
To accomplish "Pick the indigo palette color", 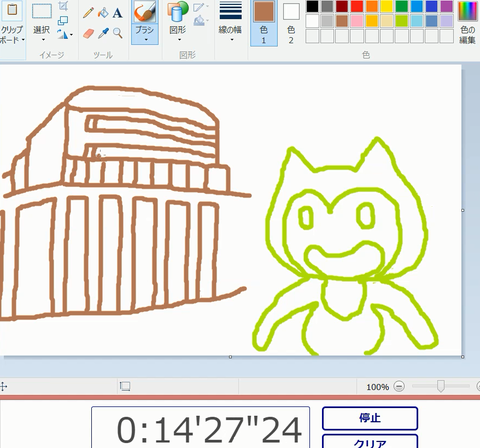I will (432, 6).
